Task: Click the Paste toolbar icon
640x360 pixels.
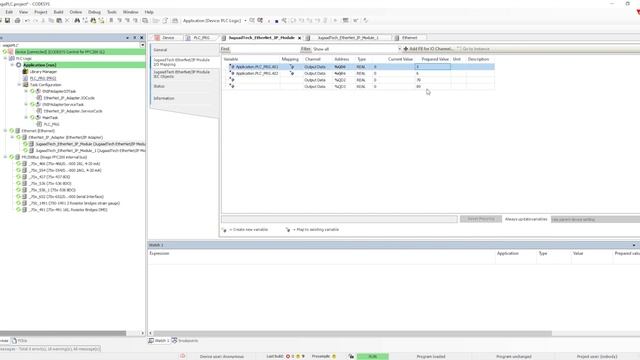Action: [x=59, y=20]
